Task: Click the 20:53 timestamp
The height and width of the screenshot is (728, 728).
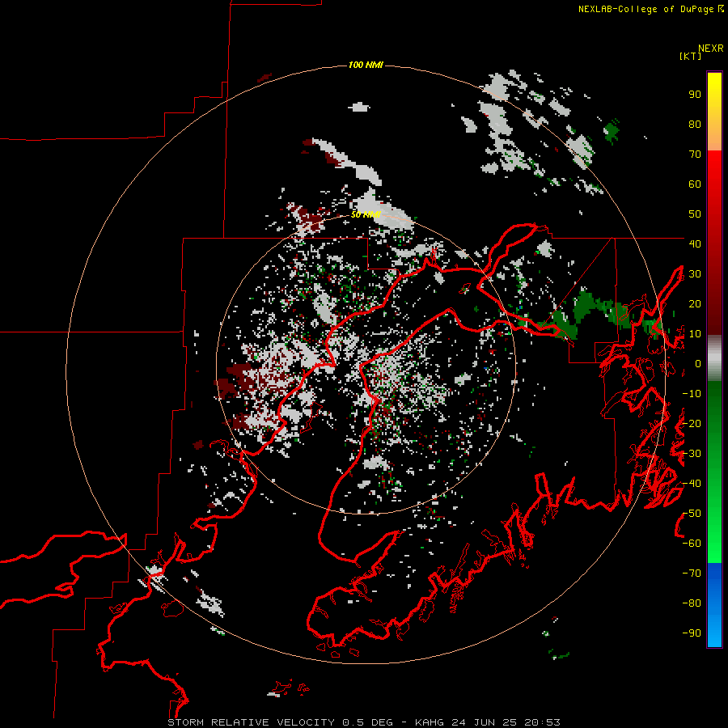Action: pyautogui.click(x=542, y=722)
